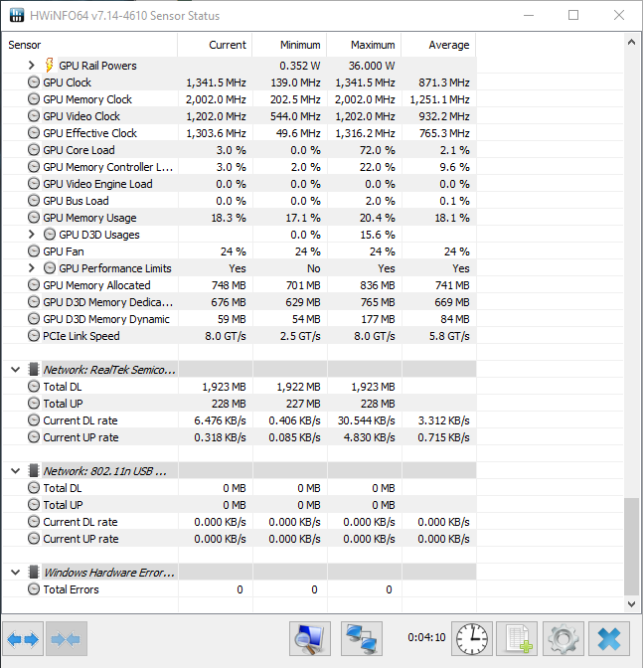Start logging with the sheet plus icon
The height and width of the screenshot is (668, 644).
(519, 638)
